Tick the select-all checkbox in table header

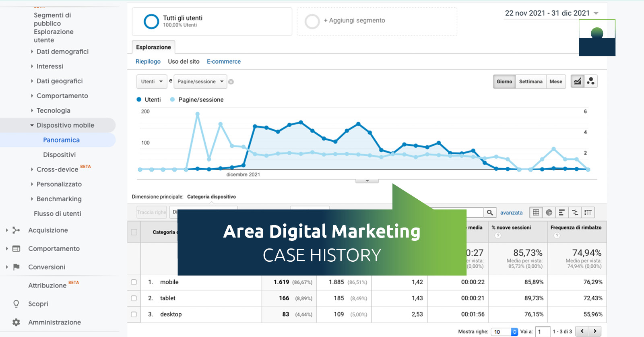coord(134,232)
